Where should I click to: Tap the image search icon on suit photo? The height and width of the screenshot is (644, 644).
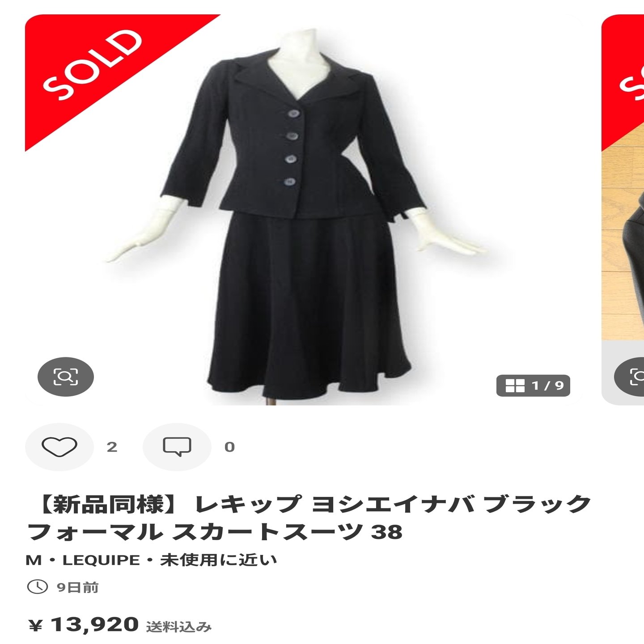[66, 377]
